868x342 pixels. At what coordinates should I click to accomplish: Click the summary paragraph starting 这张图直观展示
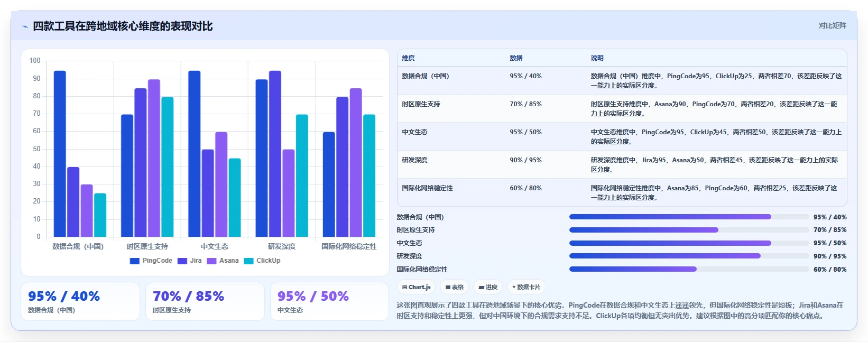(x=620, y=310)
